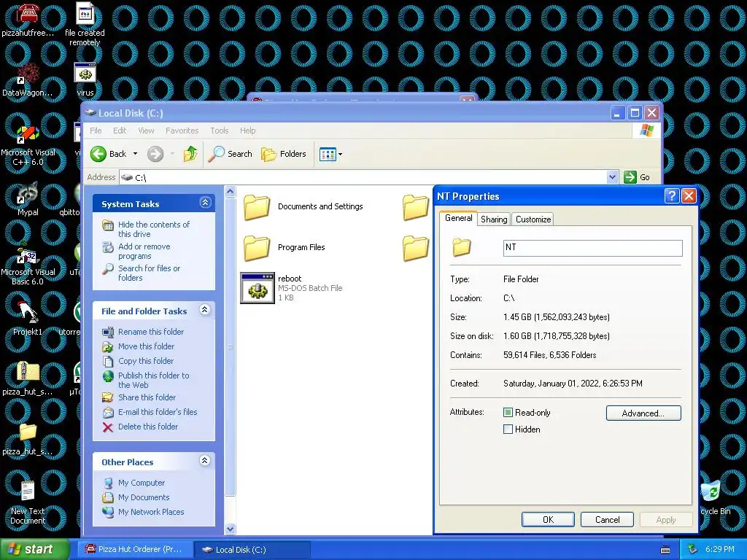
Task: Open the Help menu
Action: click(x=247, y=131)
